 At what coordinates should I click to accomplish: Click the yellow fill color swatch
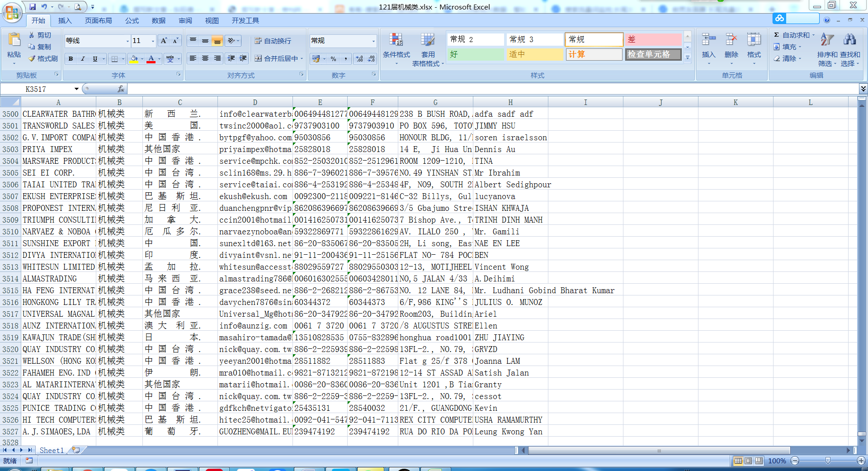coord(134,59)
